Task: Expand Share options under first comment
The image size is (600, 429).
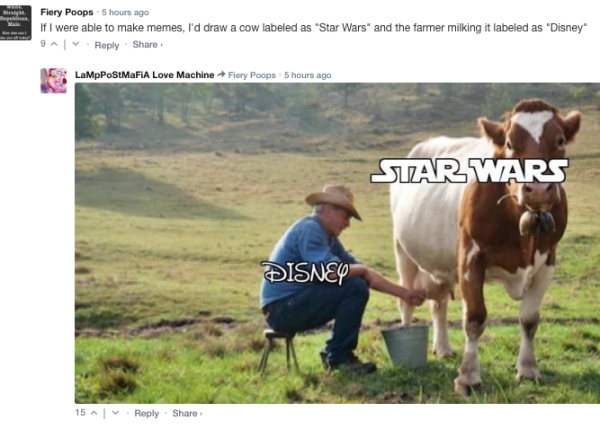Action: coord(148,44)
